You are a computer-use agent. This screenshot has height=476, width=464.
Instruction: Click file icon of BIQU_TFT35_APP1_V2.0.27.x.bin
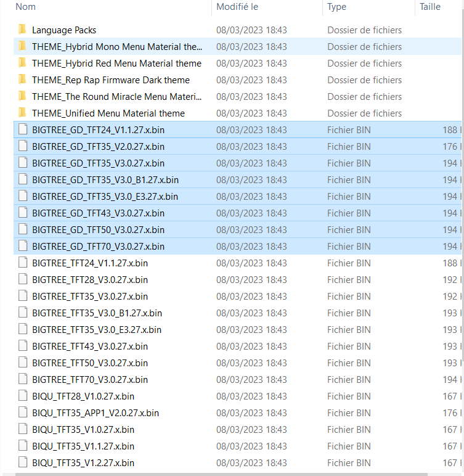(23, 412)
